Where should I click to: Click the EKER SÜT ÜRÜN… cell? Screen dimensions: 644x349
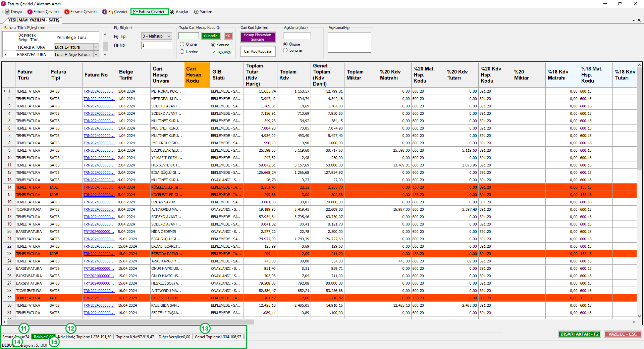point(167,298)
